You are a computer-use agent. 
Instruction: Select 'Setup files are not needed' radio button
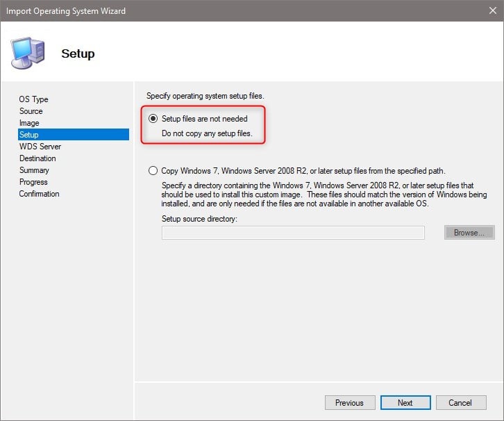[153, 119]
